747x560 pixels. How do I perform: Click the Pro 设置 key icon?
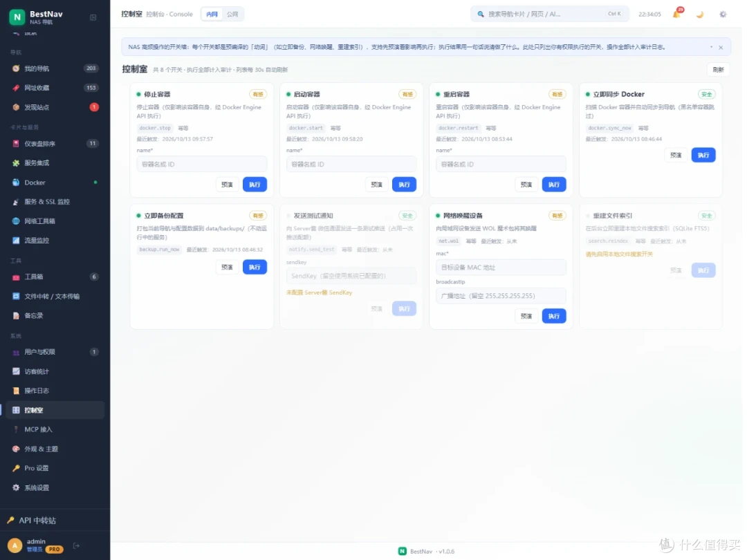coord(16,468)
